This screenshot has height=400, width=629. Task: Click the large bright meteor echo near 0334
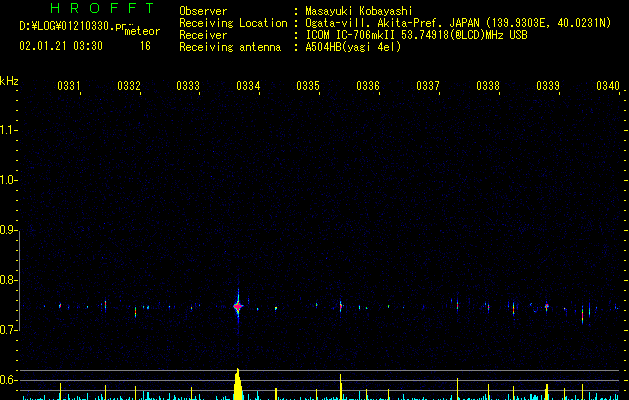[x=238, y=307]
